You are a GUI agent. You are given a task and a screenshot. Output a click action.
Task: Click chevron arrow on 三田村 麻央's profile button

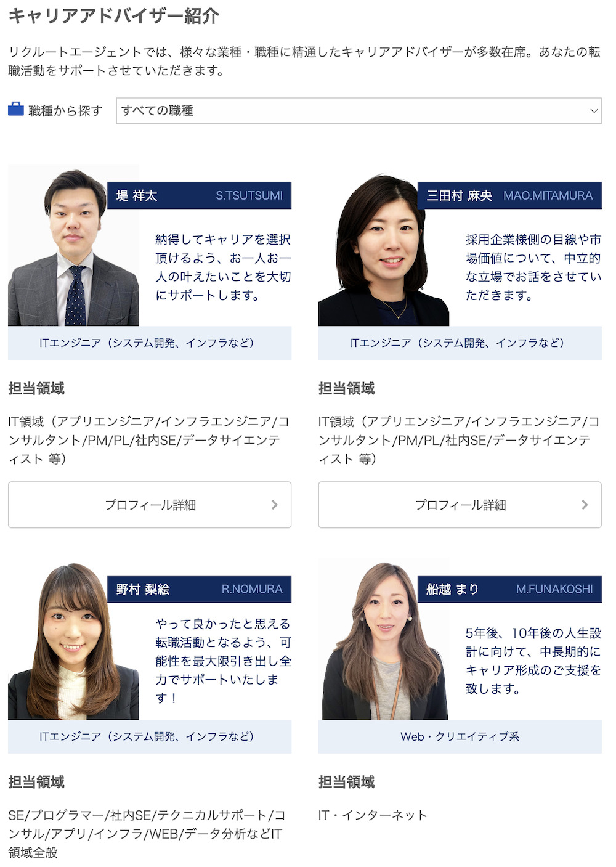click(585, 505)
